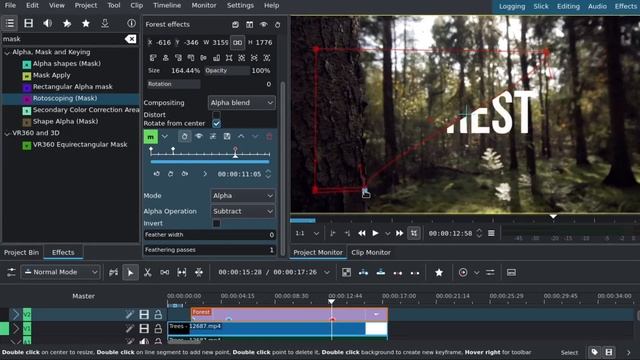Fast forward the Project Monitor

click(400, 233)
